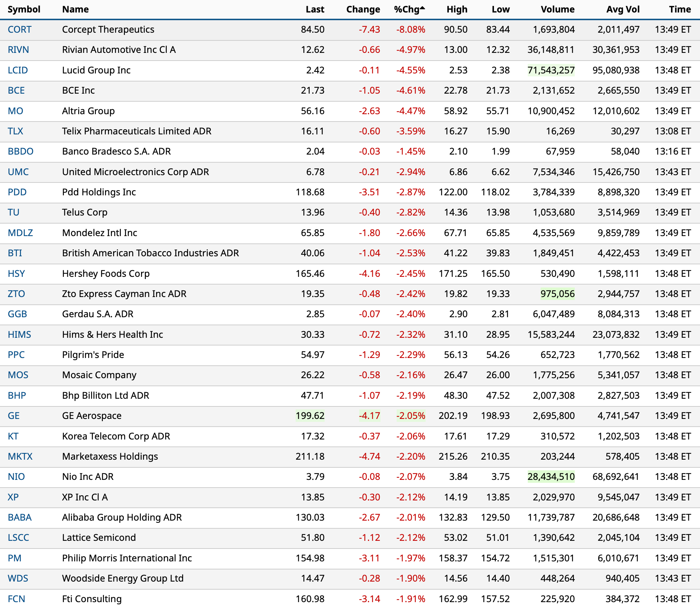This screenshot has width=700, height=608.
Task: Click highlighted Lucid volume 71,543,257
Action: pyautogui.click(x=551, y=70)
